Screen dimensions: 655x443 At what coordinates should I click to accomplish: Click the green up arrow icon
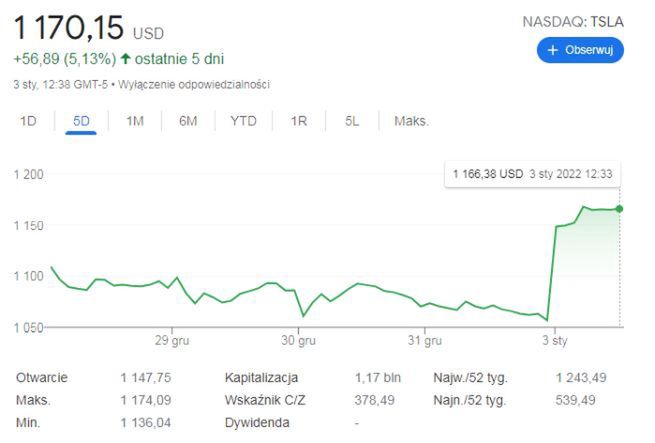point(126,58)
